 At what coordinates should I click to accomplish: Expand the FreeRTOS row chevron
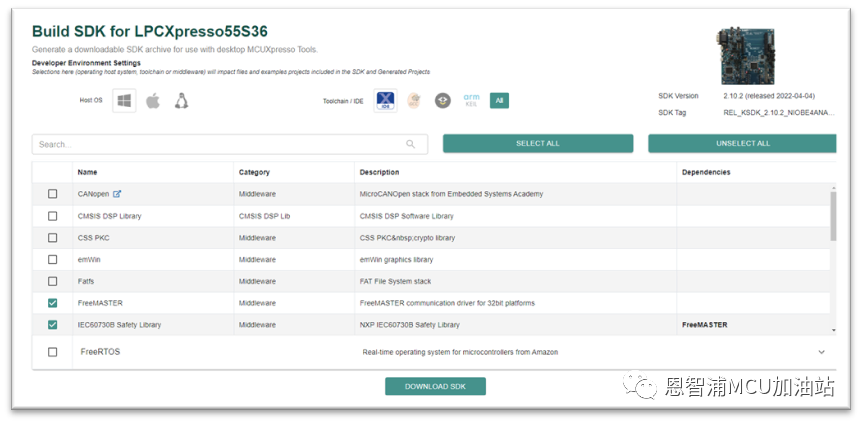pyautogui.click(x=821, y=352)
